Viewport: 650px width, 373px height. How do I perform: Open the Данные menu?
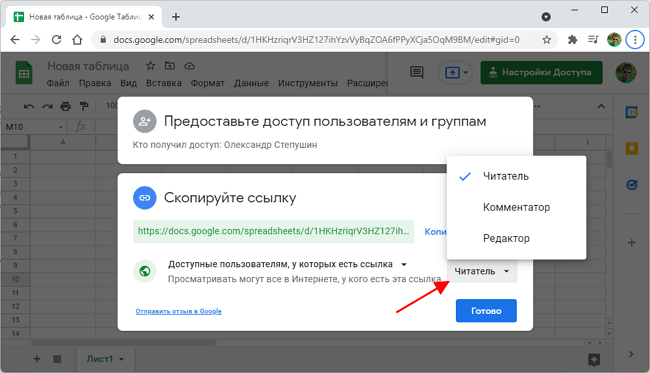[251, 83]
